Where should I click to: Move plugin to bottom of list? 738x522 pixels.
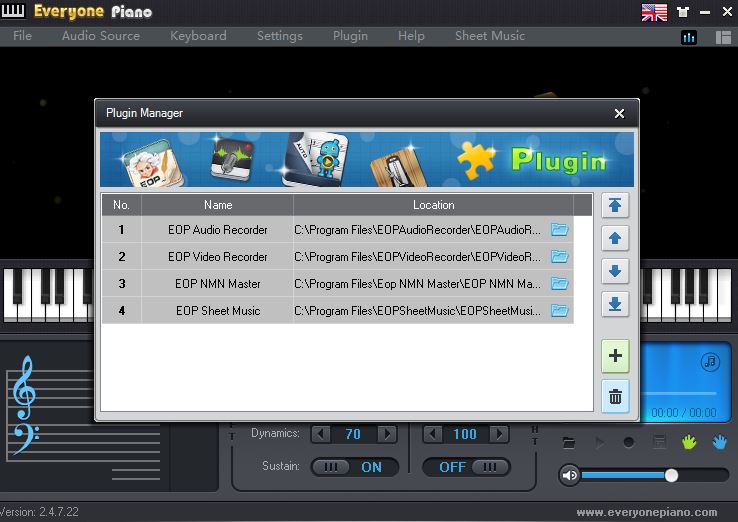[x=615, y=304]
